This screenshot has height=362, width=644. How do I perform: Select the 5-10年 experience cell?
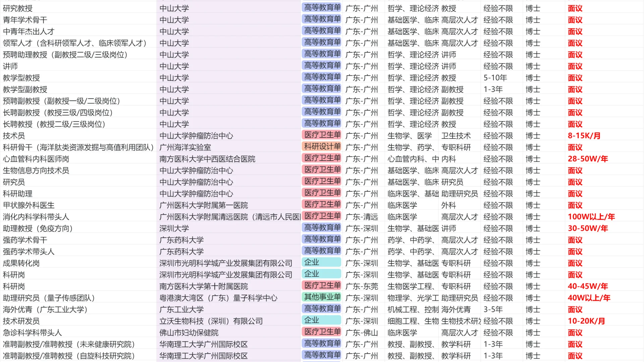[495, 78]
